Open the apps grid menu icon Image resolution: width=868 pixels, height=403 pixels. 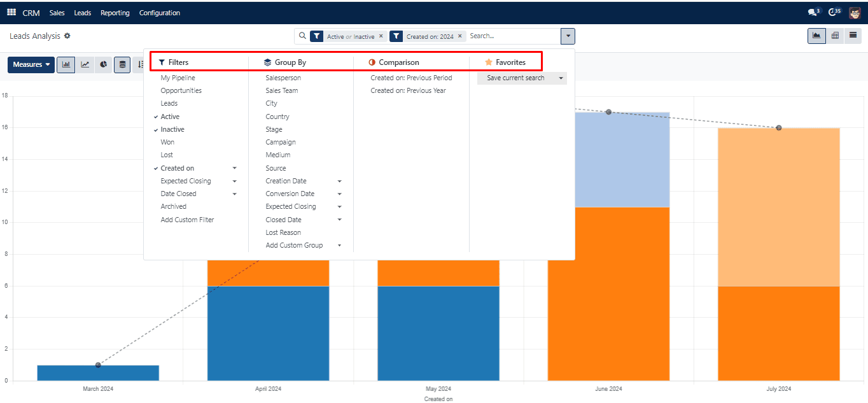[x=11, y=13]
